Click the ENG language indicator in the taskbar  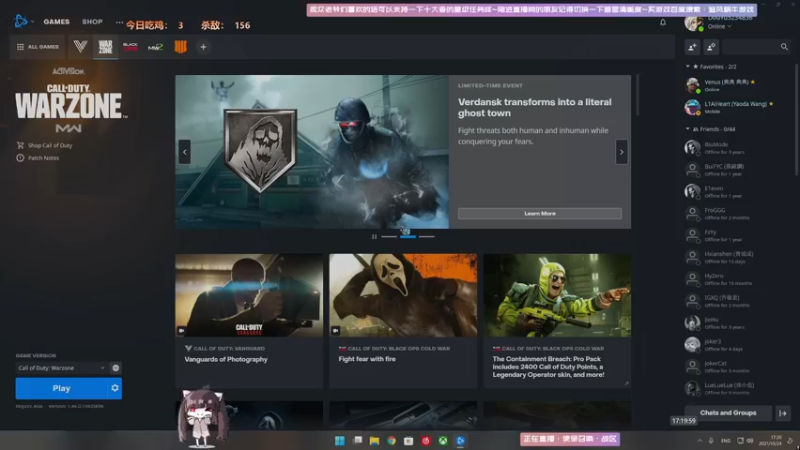(726, 441)
